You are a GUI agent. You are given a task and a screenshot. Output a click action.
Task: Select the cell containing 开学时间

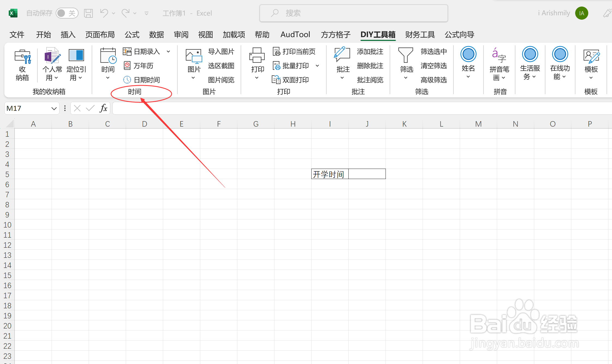[330, 174]
